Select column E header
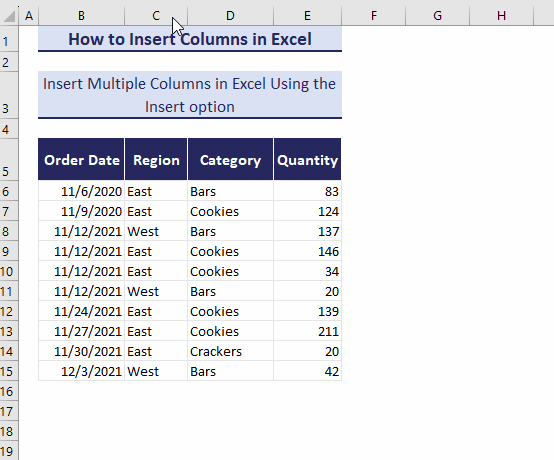 (307, 16)
